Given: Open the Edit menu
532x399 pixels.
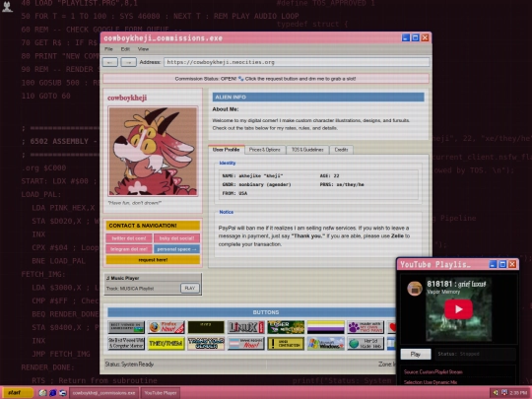Looking at the screenshot, I should click(x=125, y=49).
